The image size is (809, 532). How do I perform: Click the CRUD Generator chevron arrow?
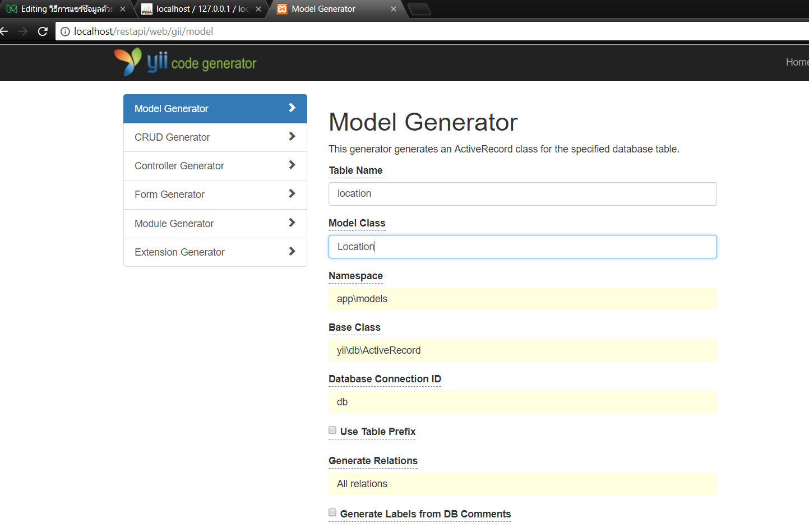point(292,136)
